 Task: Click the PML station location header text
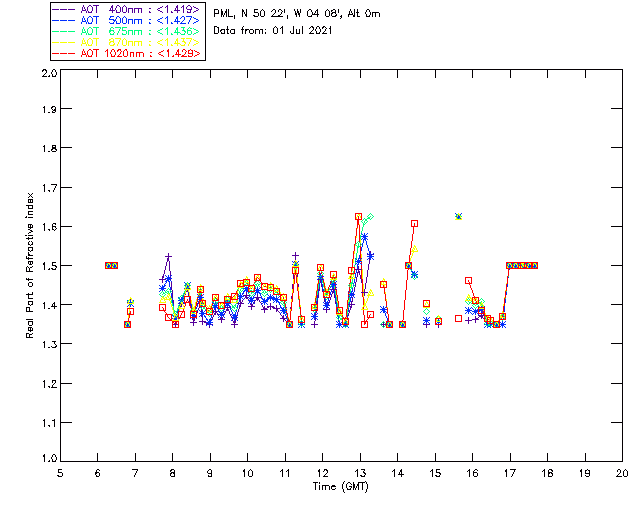(x=297, y=13)
